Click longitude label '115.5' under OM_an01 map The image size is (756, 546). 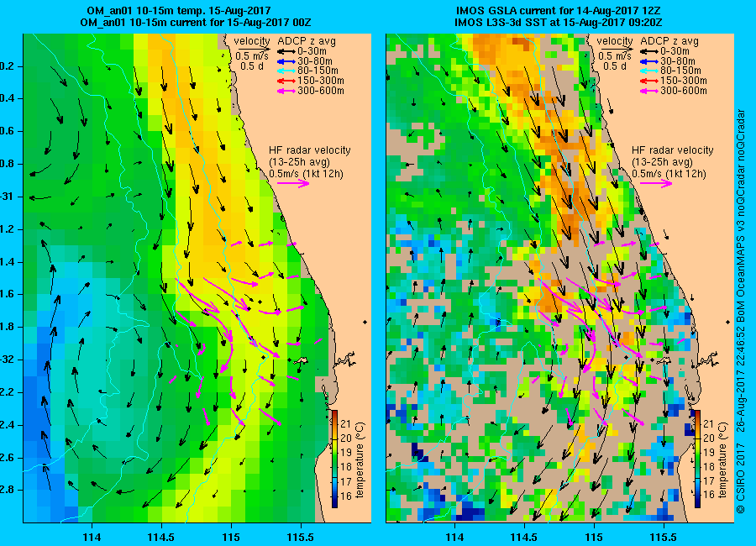(301, 537)
